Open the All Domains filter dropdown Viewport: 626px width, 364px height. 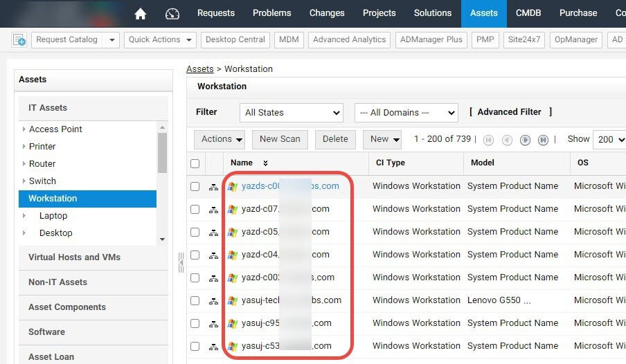coord(406,113)
